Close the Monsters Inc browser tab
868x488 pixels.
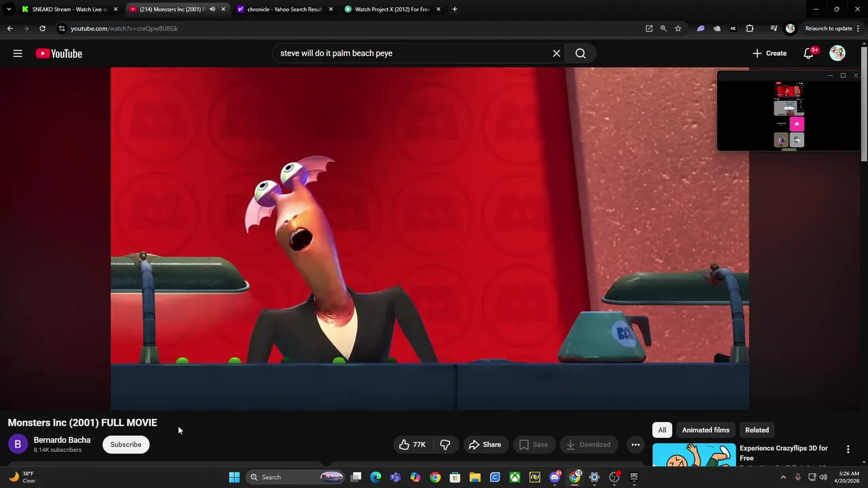tap(223, 9)
